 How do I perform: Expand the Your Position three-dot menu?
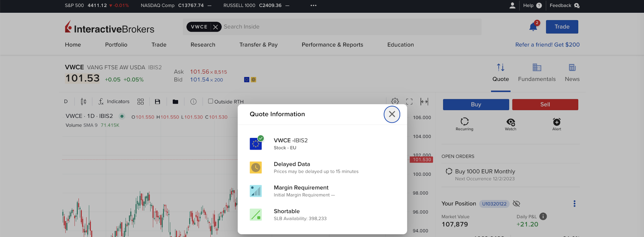coord(574,204)
